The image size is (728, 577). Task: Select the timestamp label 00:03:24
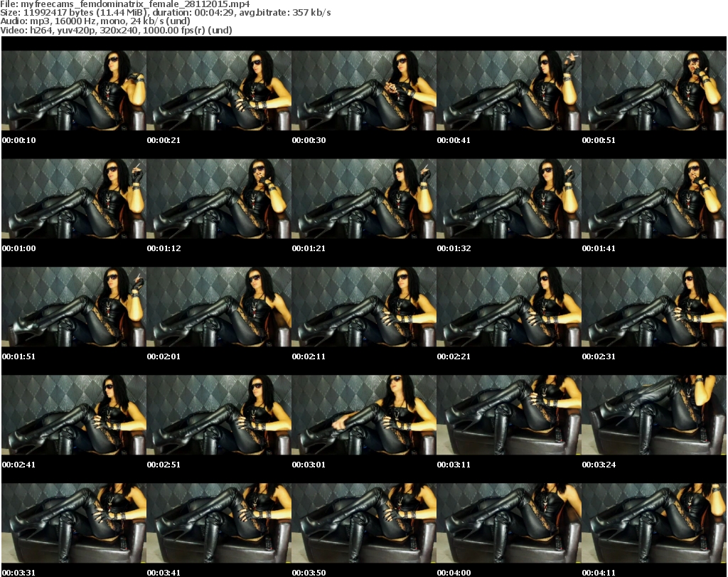[x=599, y=464]
